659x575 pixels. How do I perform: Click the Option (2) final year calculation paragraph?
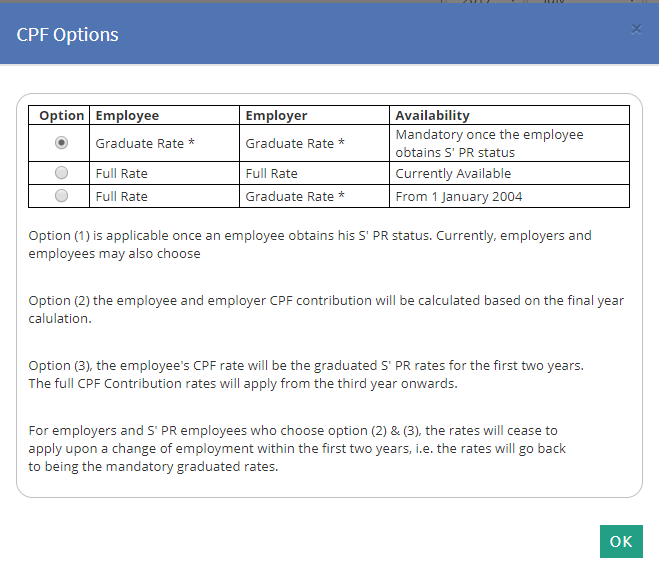coord(327,309)
